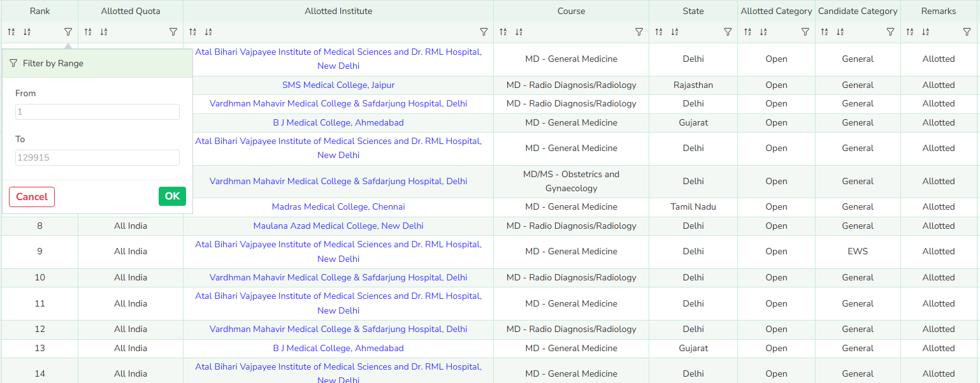
Task: Click the To range input field
Action: click(x=97, y=158)
